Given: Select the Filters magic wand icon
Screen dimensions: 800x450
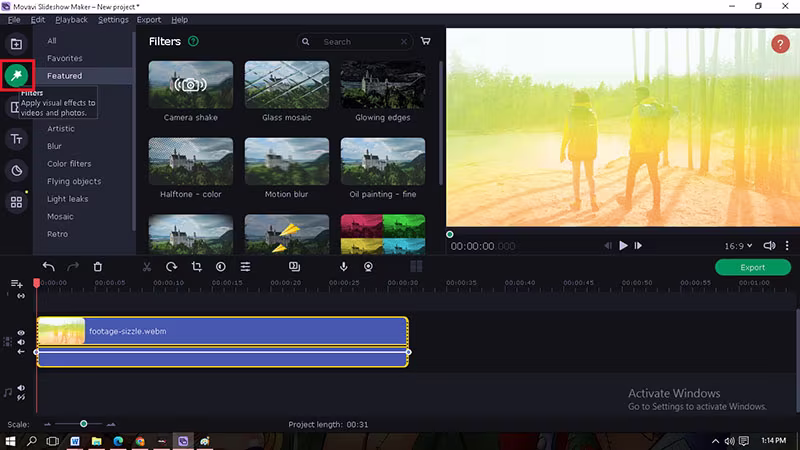Looking at the screenshot, I should tap(16, 76).
